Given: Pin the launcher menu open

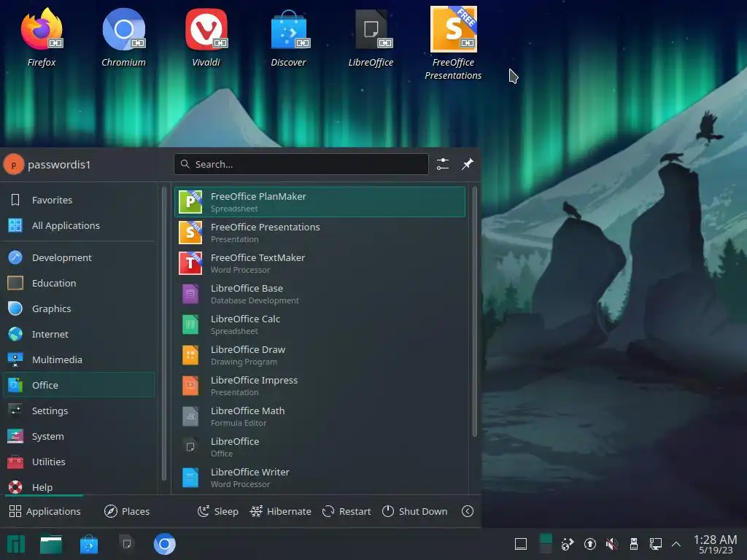Looking at the screenshot, I should click(x=468, y=164).
